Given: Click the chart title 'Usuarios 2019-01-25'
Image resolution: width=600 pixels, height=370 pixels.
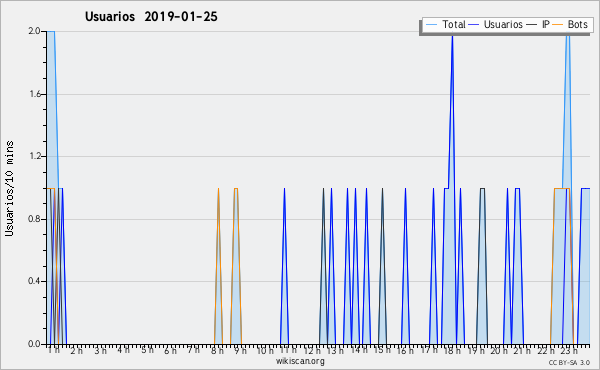Looking at the screenshot, I should (x=151, y=17).
